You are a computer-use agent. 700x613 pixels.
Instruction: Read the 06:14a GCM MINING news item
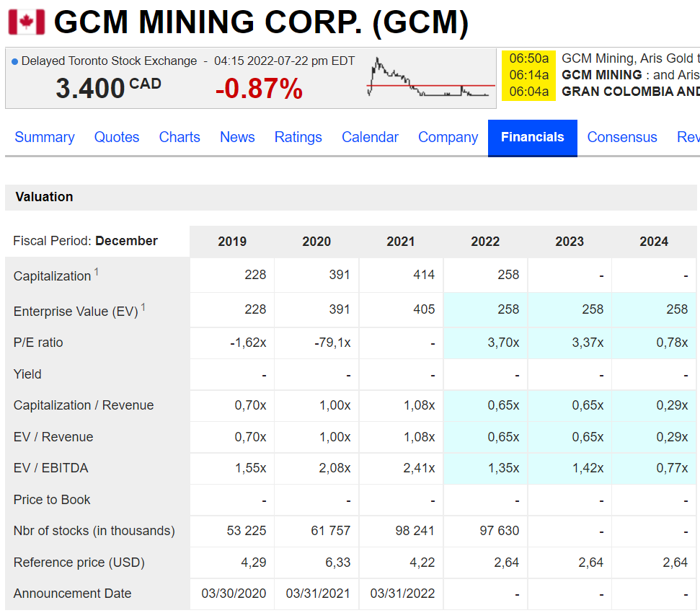[629, 75]
